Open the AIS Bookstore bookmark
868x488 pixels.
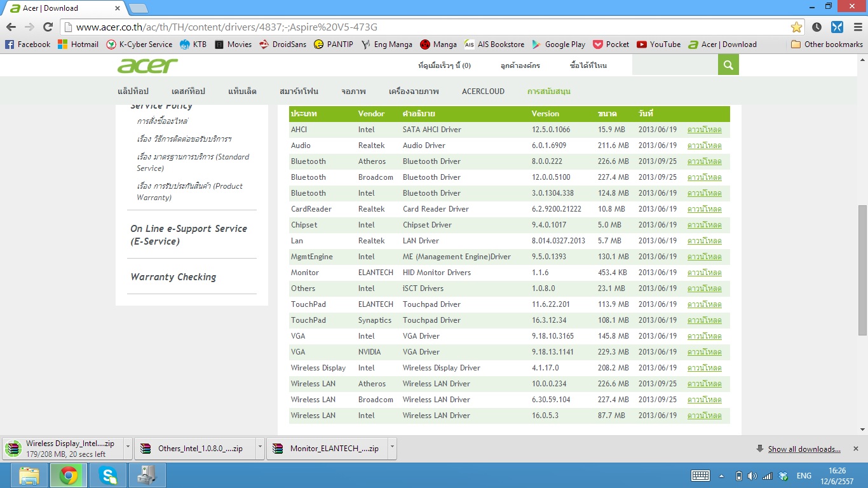(x=494, y=44)
